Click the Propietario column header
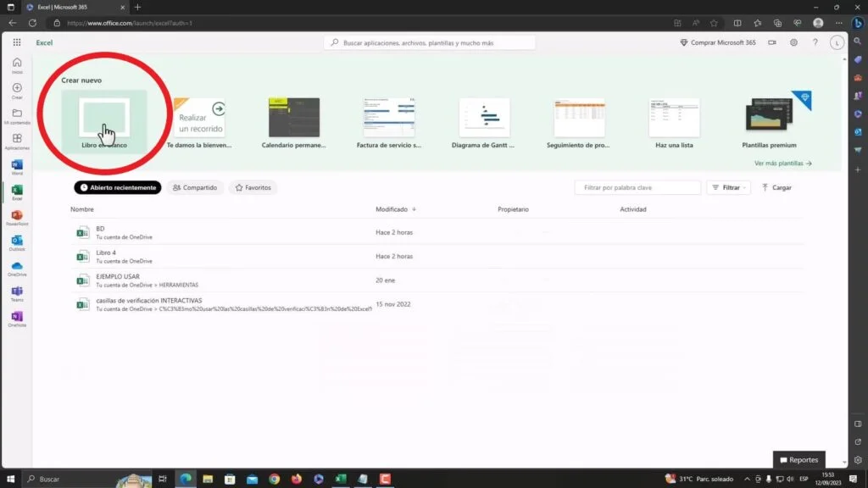 click(513, 209)
